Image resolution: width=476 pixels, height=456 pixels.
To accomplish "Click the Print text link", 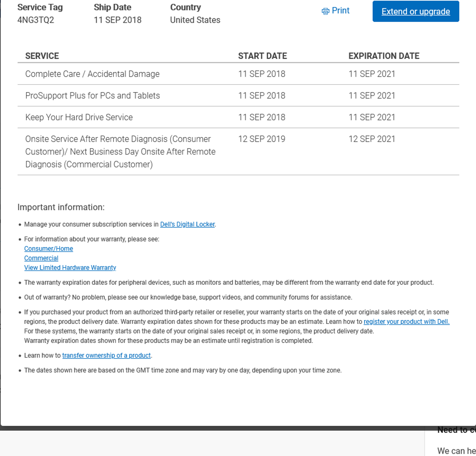I will click(x=340, y=11).
